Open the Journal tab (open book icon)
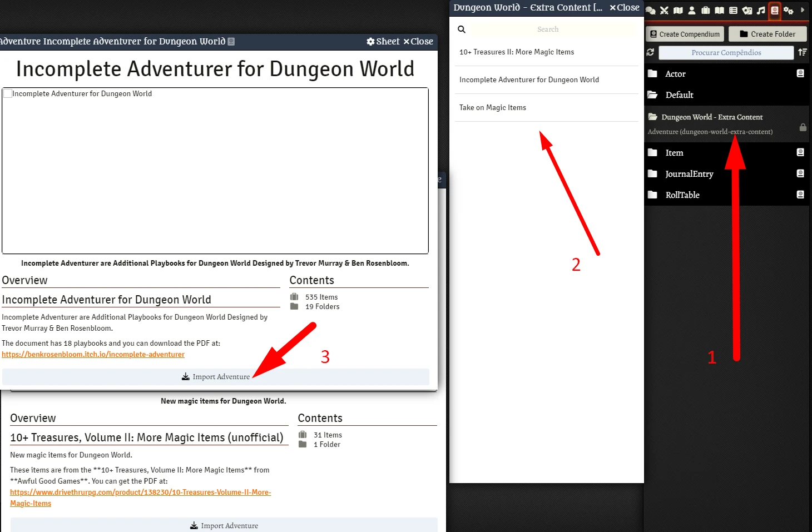812x532 pixels. pyautogui.click(x=720, y=10)
